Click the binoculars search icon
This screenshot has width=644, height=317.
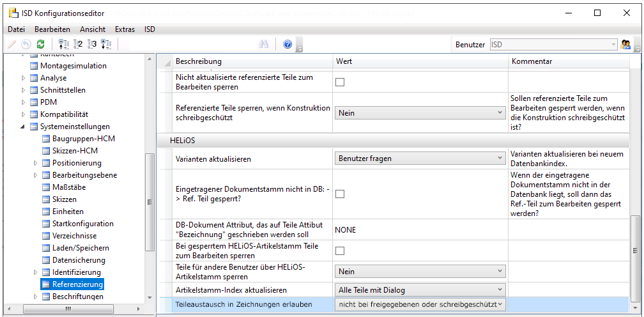tap(263, 44)
